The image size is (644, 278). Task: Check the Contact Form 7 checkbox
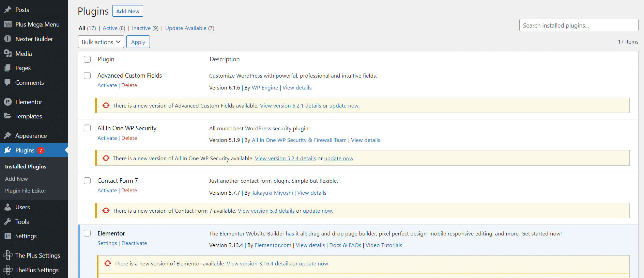pyautogui.click(x=87, y=181)
